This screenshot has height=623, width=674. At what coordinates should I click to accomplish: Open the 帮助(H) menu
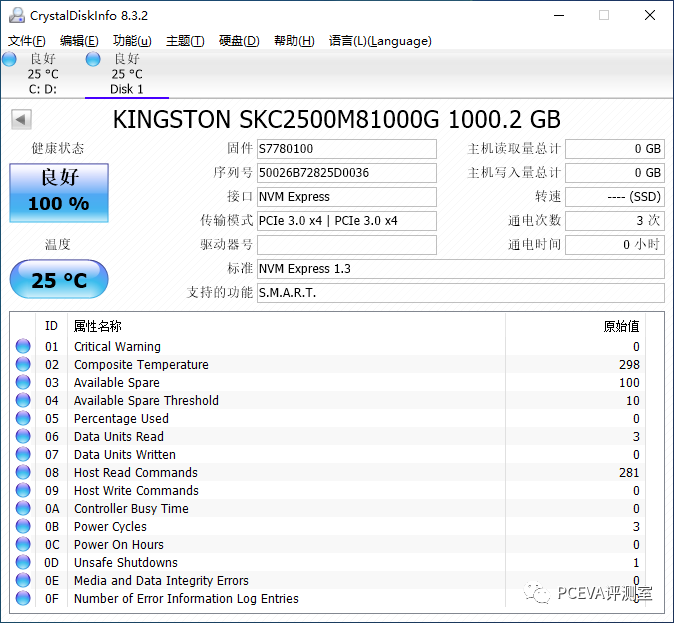pyautogui.click(x=294, y=41)
